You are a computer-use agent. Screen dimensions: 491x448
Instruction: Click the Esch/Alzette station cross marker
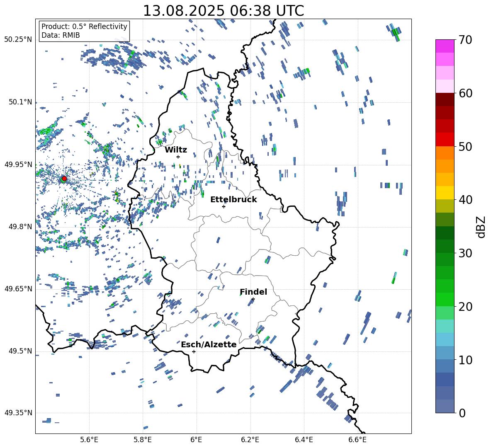pyautogui.click(x=194, y=351)
